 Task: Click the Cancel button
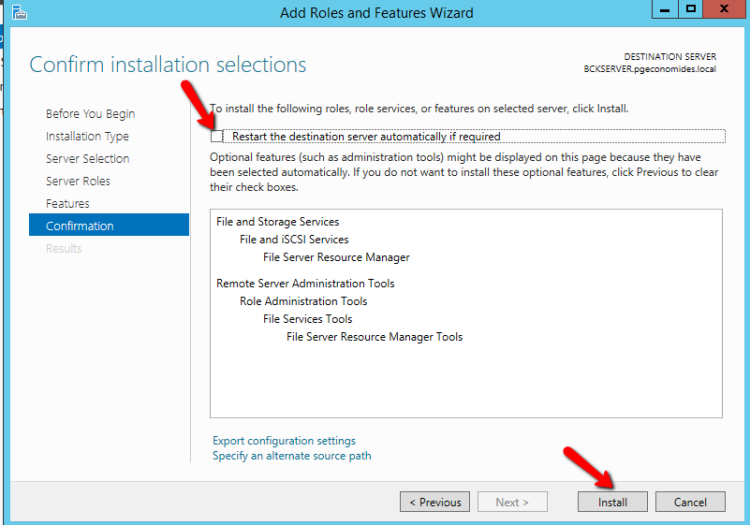(x=690, y=502)
